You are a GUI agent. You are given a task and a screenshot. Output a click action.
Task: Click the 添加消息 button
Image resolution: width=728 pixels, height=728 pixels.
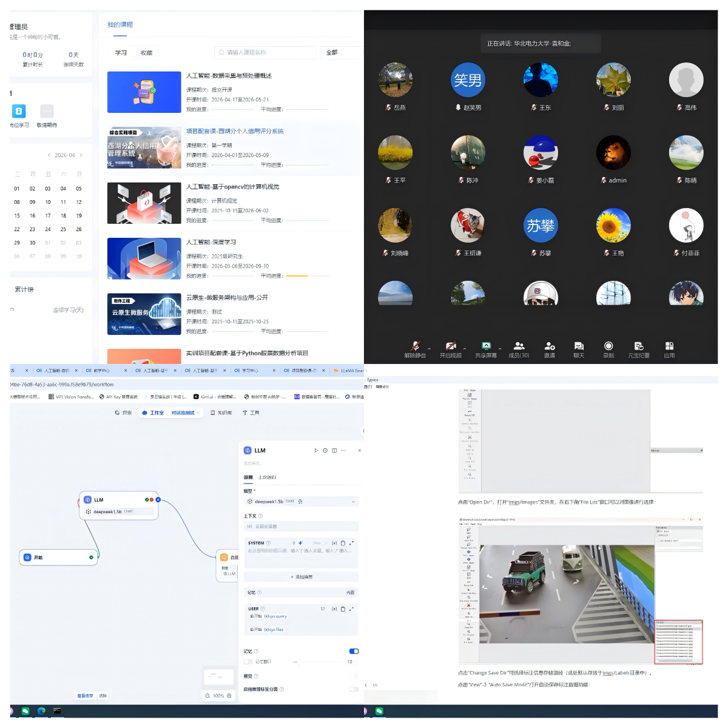pyautogui.click(x=301, y=577)
